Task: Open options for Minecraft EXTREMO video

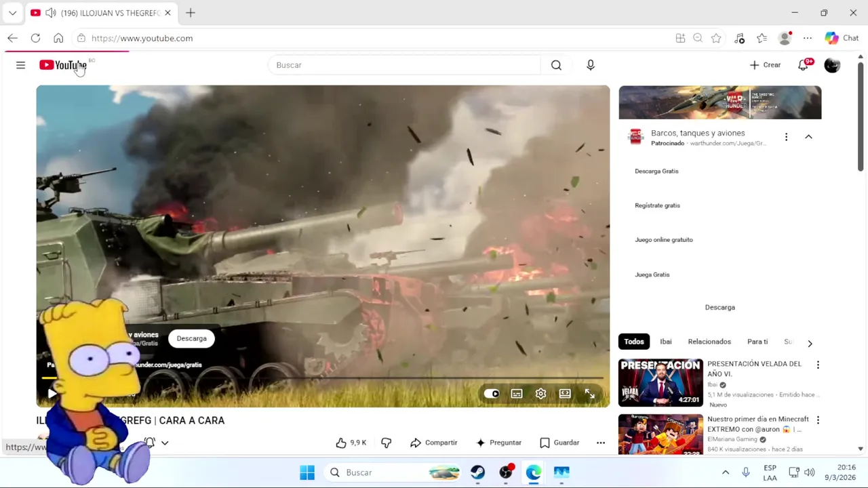Action: point(818,420)
